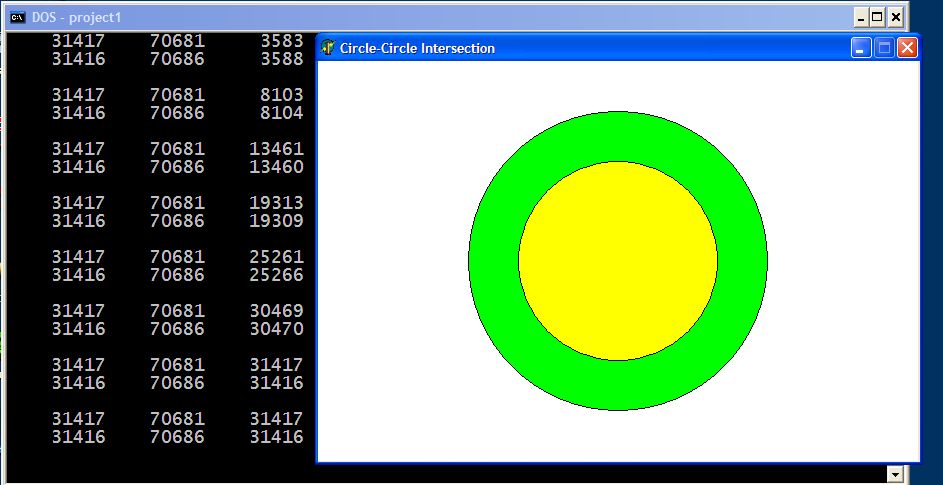
Task: Click the green outer ring
Action: tap(493, 260)
